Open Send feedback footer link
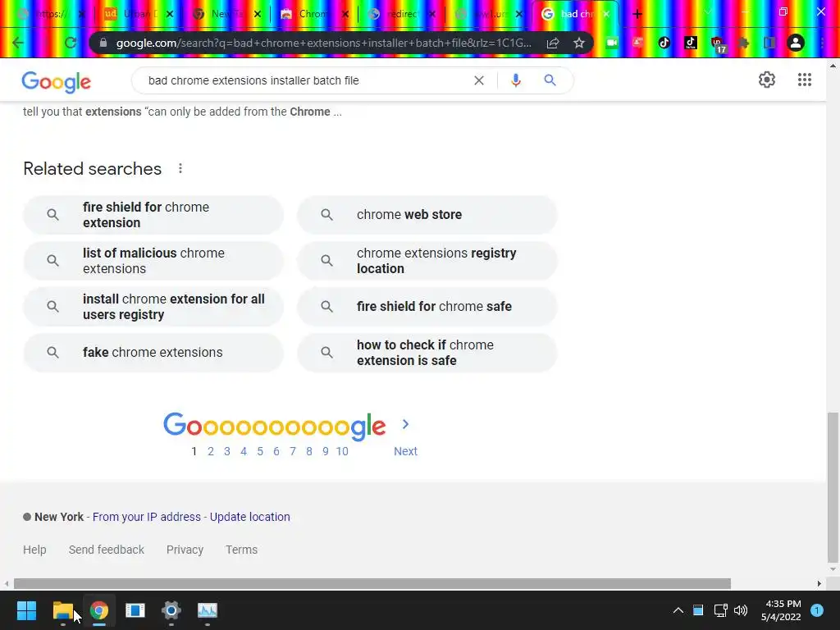Viewport: 840px width, 630px height. (x=106, y=550)
